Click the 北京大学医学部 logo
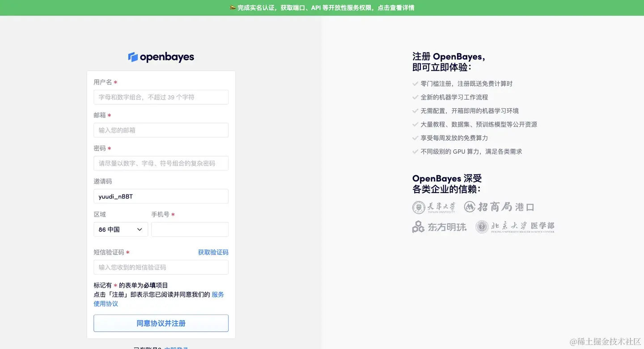Image resolution: width=644 pixels, height=349 pixels. (x=515, y=227)
